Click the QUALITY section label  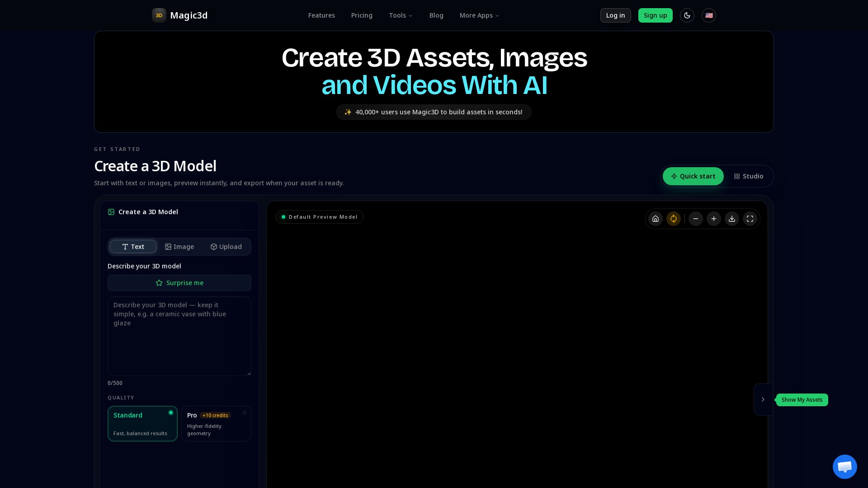click(x=121, y=398)
